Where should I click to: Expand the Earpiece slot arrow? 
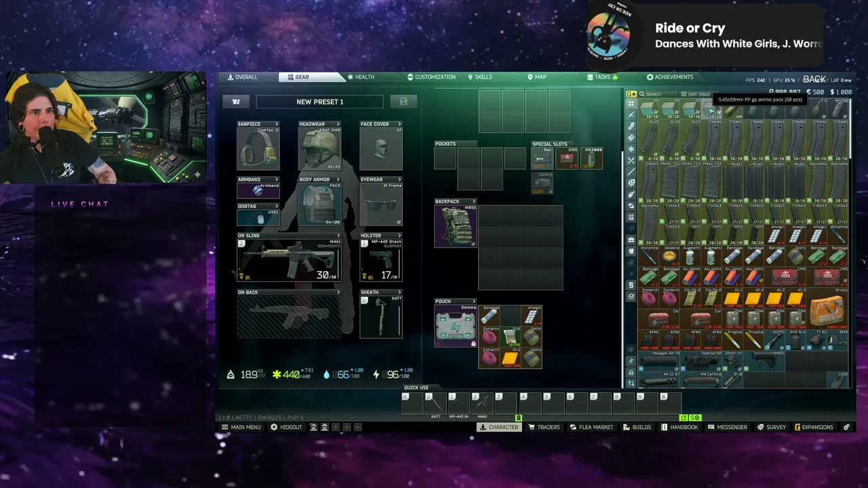[277, 124]
